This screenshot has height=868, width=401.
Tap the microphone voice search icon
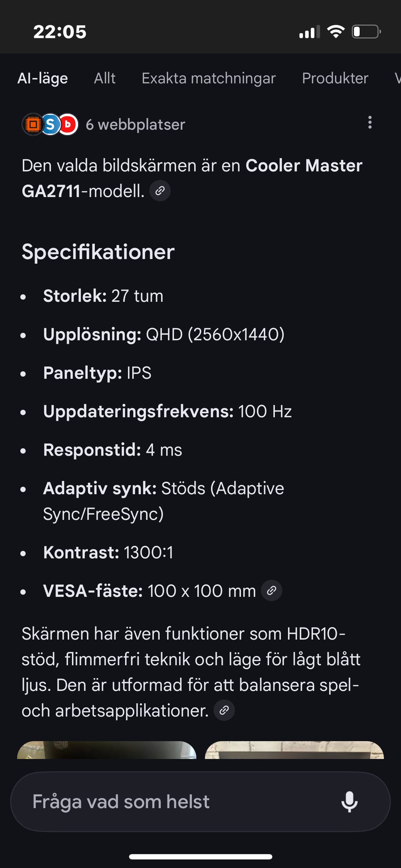(x=349, y=801)
